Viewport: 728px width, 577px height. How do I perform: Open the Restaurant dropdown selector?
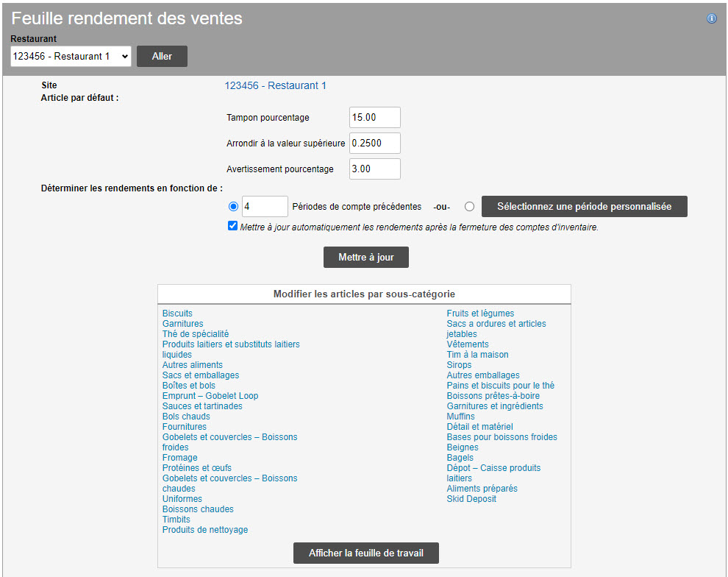coord(71,57)
